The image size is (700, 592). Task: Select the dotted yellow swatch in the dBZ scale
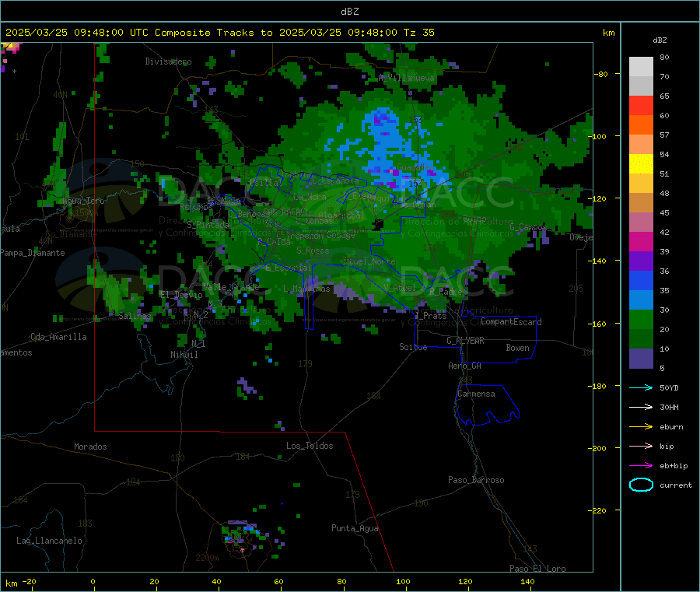tap(641, 164)
